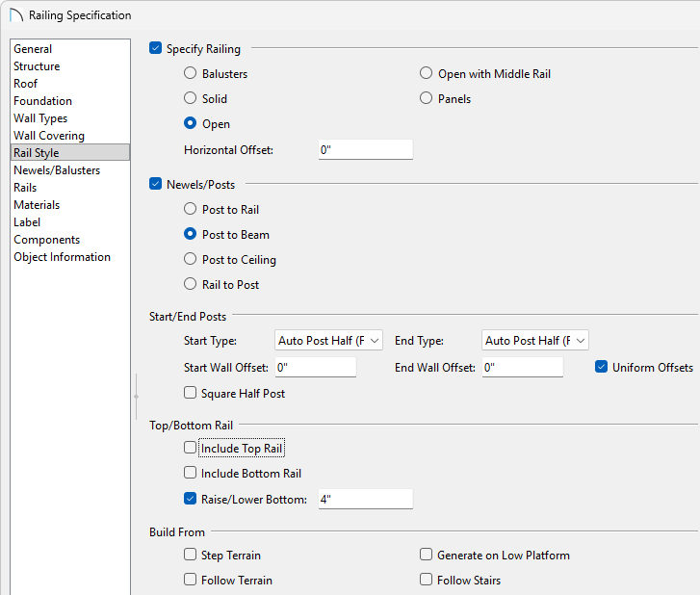Viewport: 700px width, 595px height.
Task: Open the Newels/Balusters panel
Action: click(x=70, y=170)
